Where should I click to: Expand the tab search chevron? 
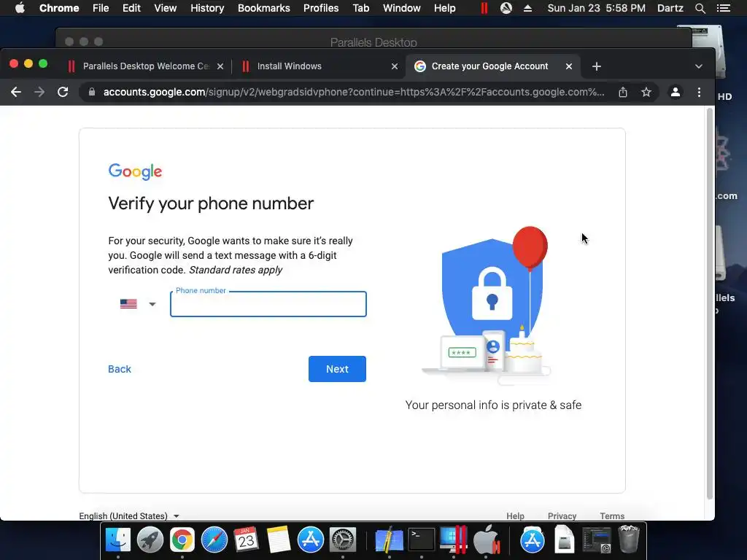pyautogui.click(x=698, y=66)
